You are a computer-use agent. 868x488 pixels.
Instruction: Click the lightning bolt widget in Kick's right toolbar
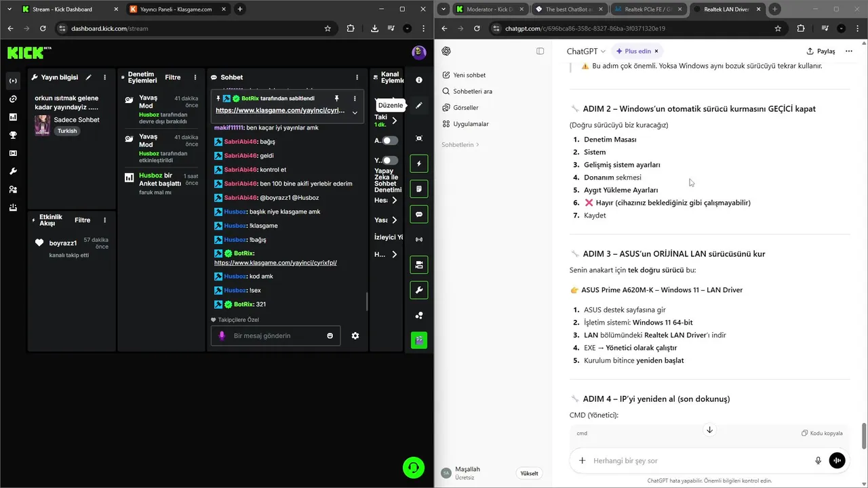tap(419, 163)
